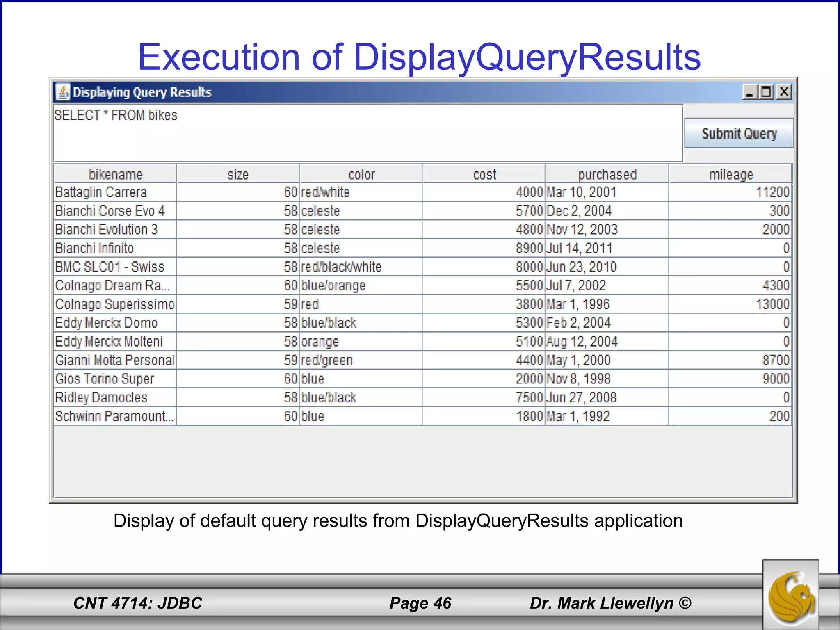Click the mileage cell 13000
Viewport: 840px width, 630px height.
[730, 304]
